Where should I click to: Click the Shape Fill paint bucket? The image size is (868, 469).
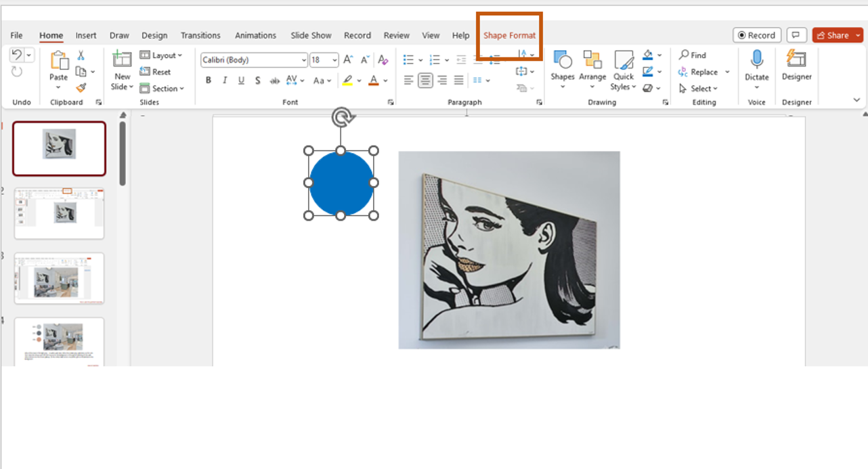pyautogui.click(x=648, y=55)
